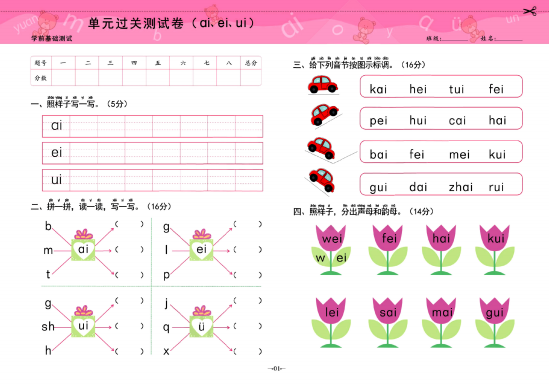Click the answer bracket for q plus ü
The width and height of the screenshot is (549, 386).
coord(248,326)
